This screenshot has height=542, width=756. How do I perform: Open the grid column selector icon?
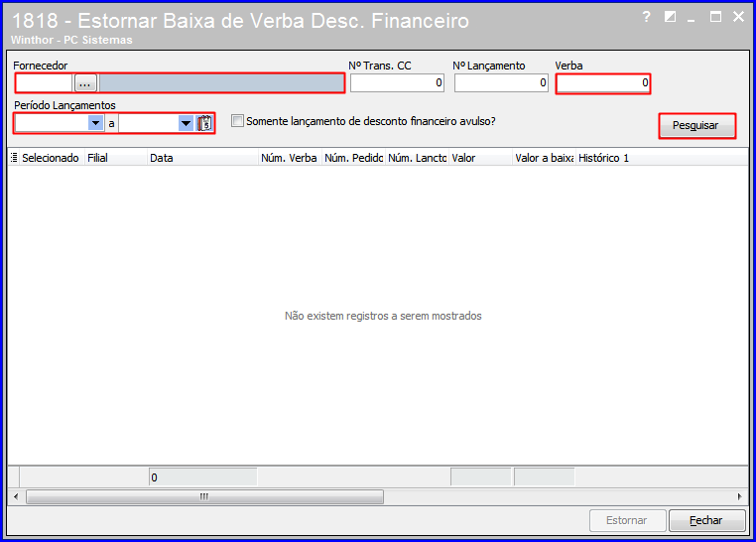pyautogui.click(x=14, y=158)
